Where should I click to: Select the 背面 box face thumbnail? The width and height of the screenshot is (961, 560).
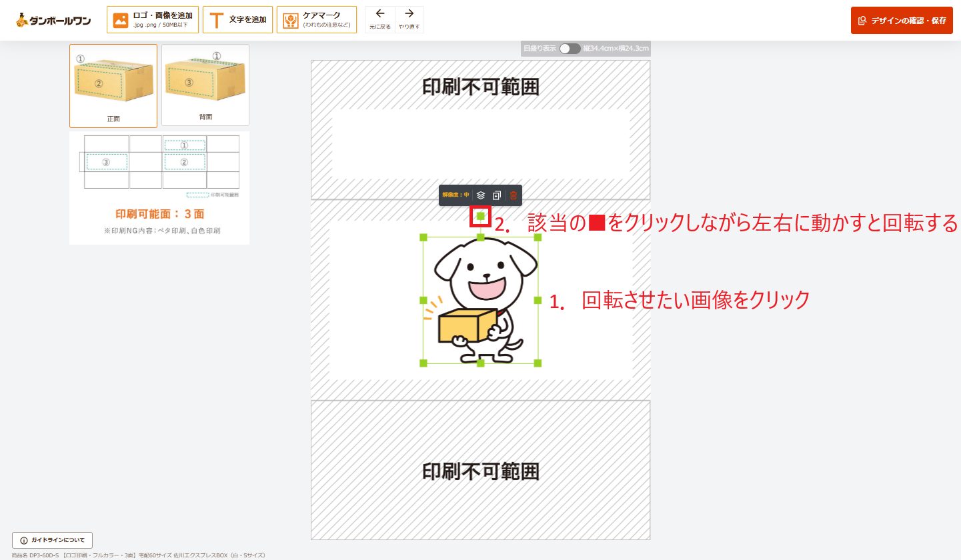(x=205, y=85)
